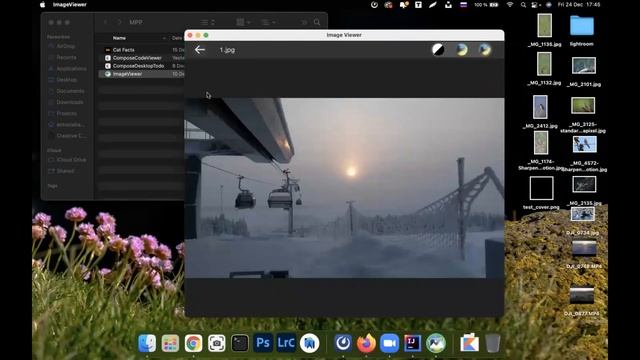Toggle the middle filter icon in Image Viewer
This screenshot has height=360, width=640.
(x=462, y=50)
